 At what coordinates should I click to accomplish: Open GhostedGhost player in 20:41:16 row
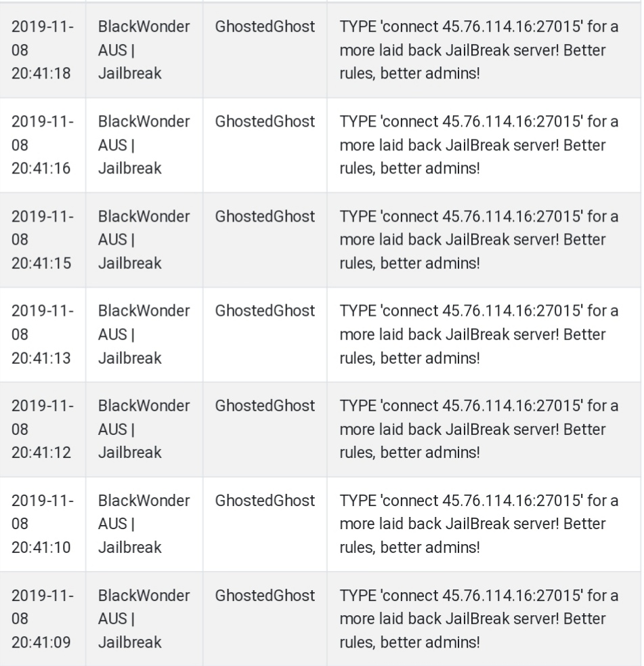(x=265, y=121)
